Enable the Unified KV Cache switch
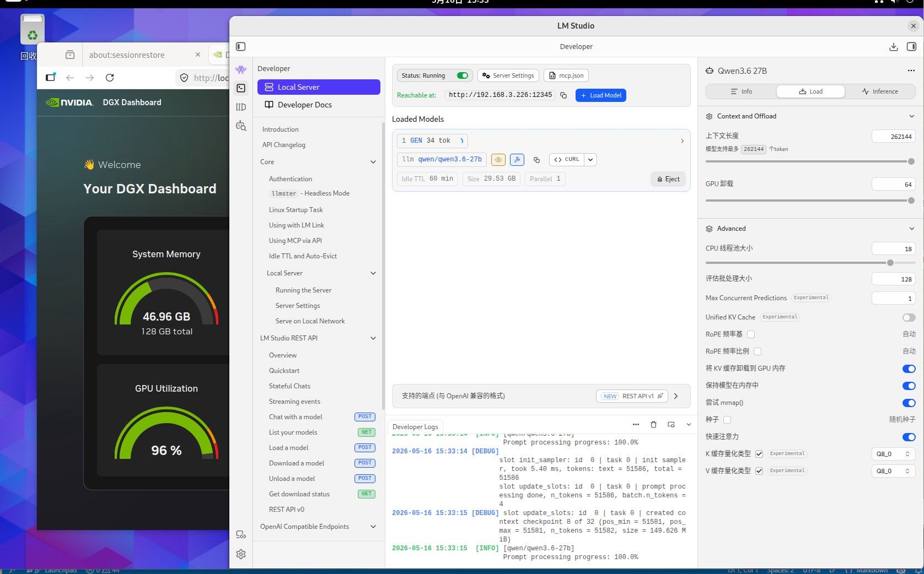The height and width of the screenshot is (574, 924). pyautogui.click(x=909, y=317)
